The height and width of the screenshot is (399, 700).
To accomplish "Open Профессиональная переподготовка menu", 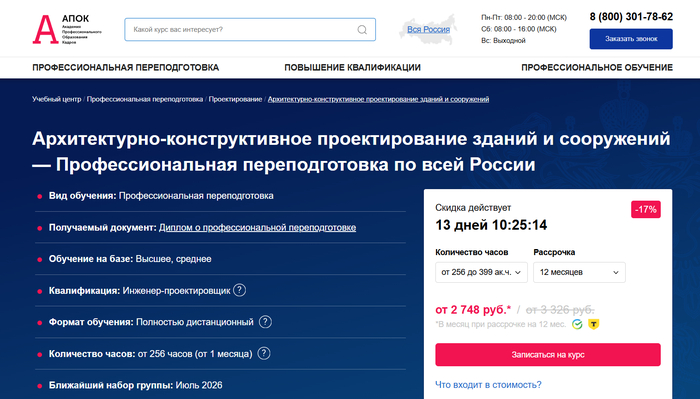I will tap(125, 67).
